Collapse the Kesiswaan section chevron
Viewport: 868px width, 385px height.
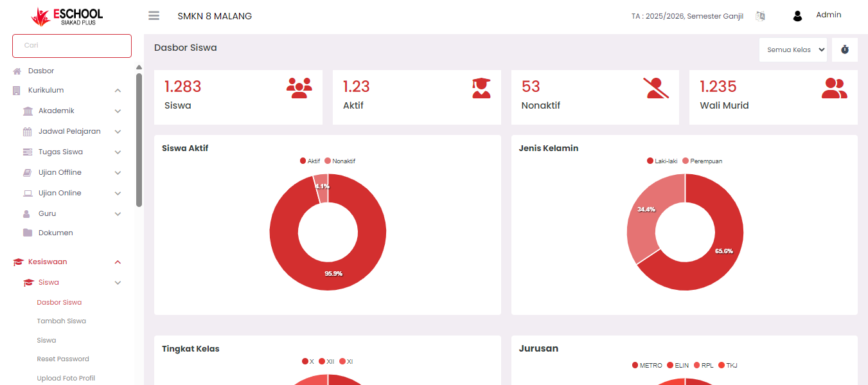[x=118, y=262]
